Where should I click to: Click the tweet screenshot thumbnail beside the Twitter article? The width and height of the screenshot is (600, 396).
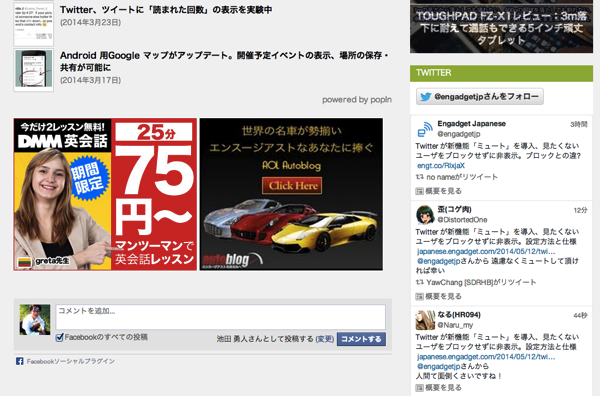34,24
